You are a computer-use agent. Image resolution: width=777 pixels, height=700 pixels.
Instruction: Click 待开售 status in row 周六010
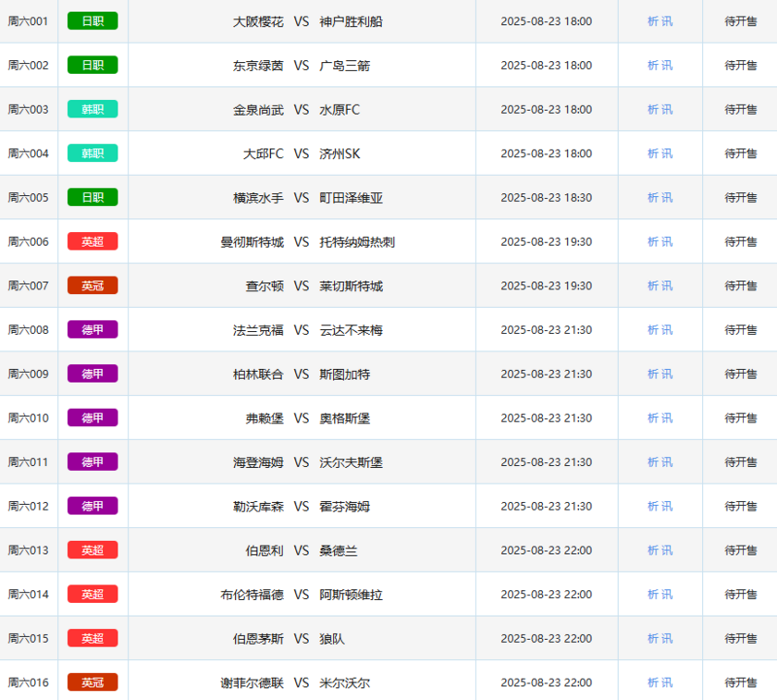pyautogui.click(x=740, y=418)
